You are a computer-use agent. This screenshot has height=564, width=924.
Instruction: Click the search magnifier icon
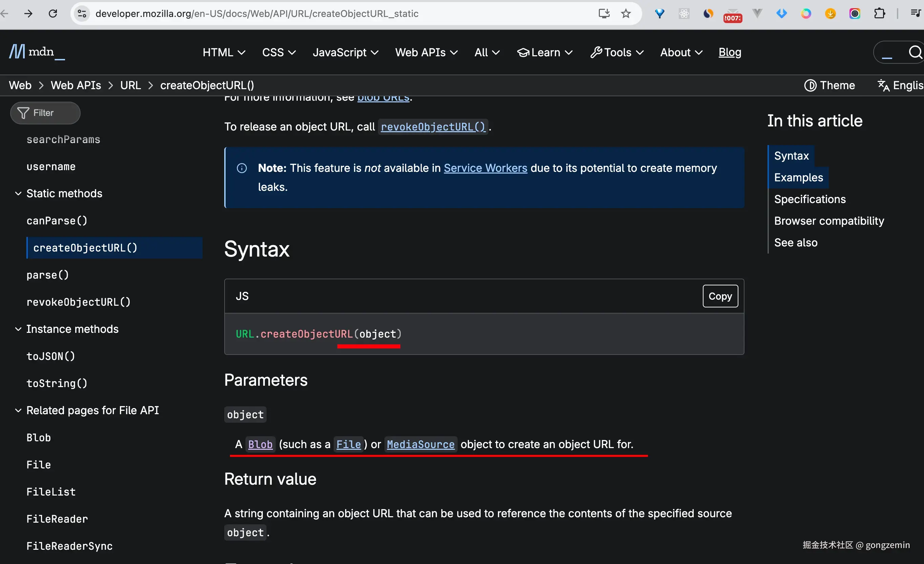pyautogui.click(x=915, y=52)
